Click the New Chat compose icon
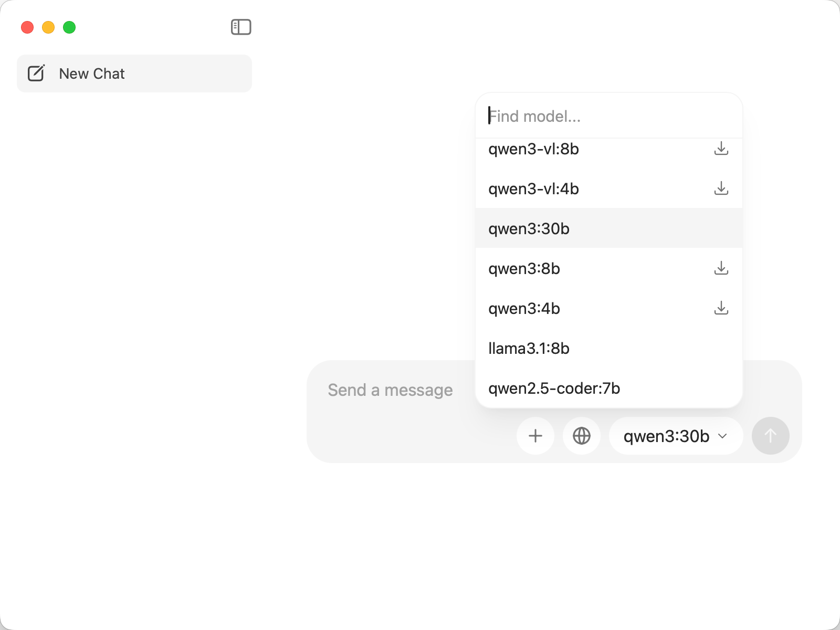The height and width of the screenshot is (630, 840). 36,73
